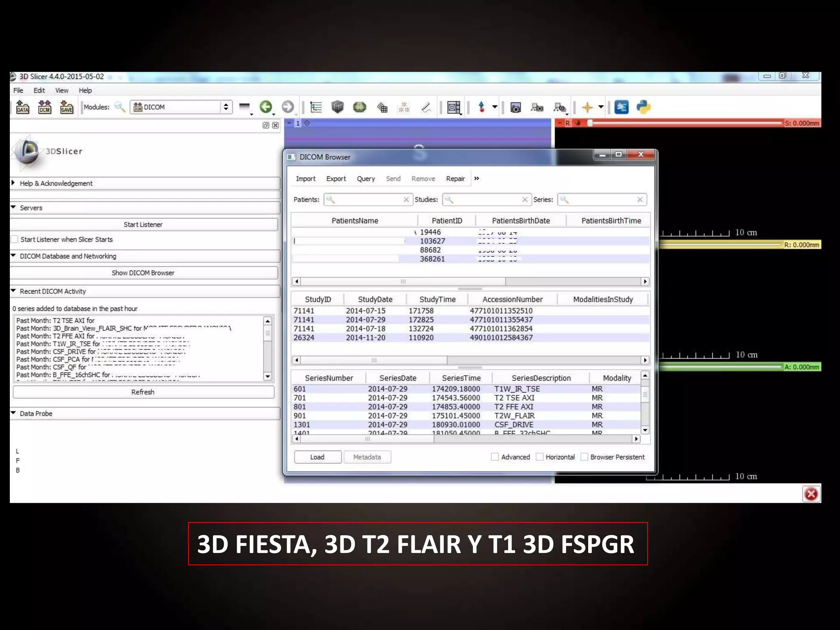Click the load DATA toolbar icon
The height and width of the screenshot is (630, 840).
(x=23, y=107)
